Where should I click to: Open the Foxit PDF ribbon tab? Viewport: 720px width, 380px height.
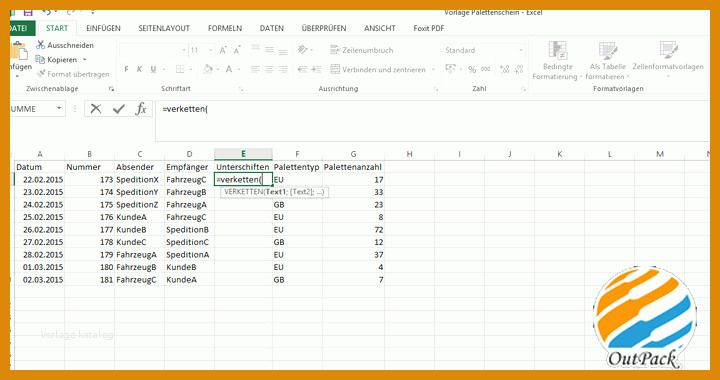click(429, 28)
